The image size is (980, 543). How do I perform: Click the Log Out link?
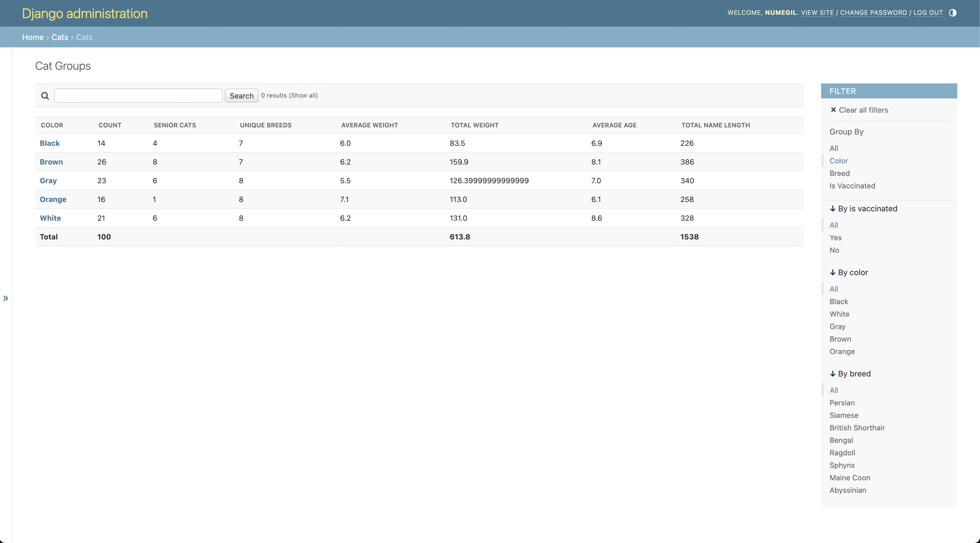click(x=928, y=12)
